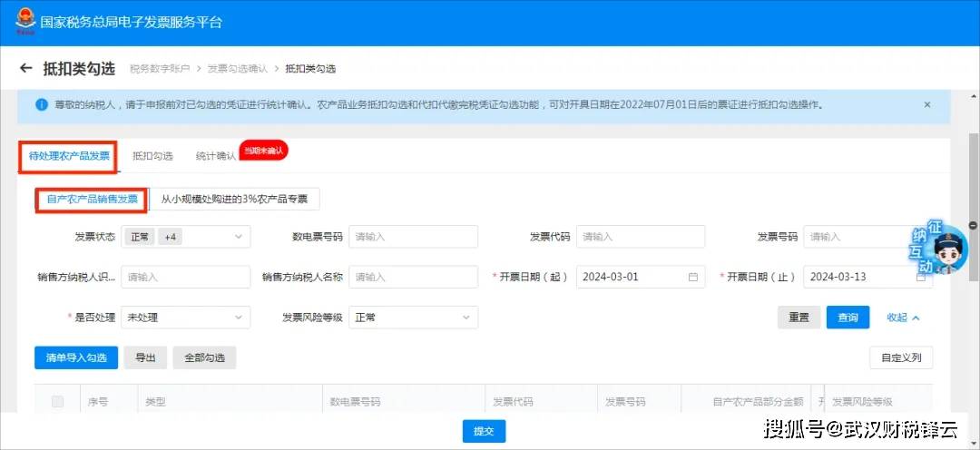The image size is (980, 450).
Task: Click the State Taxation Administration emblem logo
Action: [x=22, y=22]
